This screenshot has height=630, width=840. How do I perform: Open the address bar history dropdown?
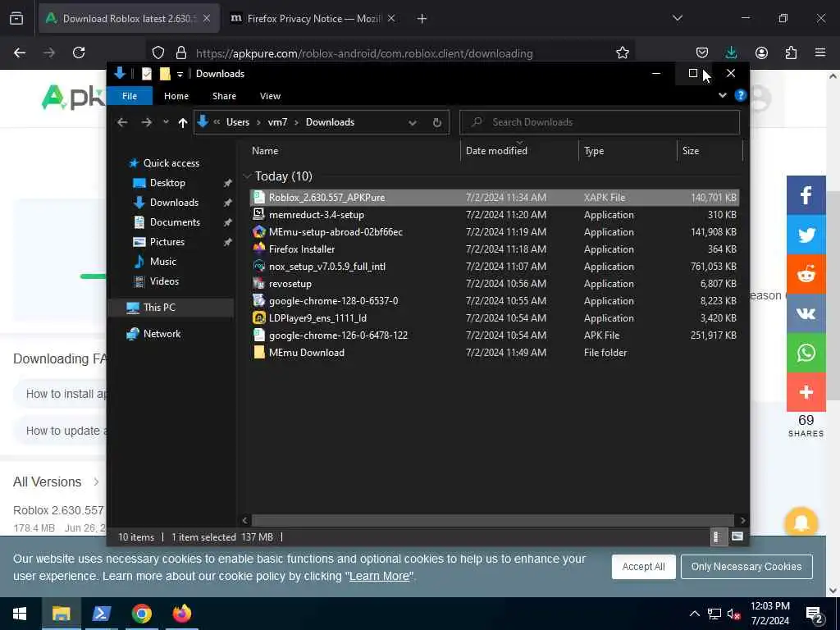pyautogui.click(x=412, y=123)
